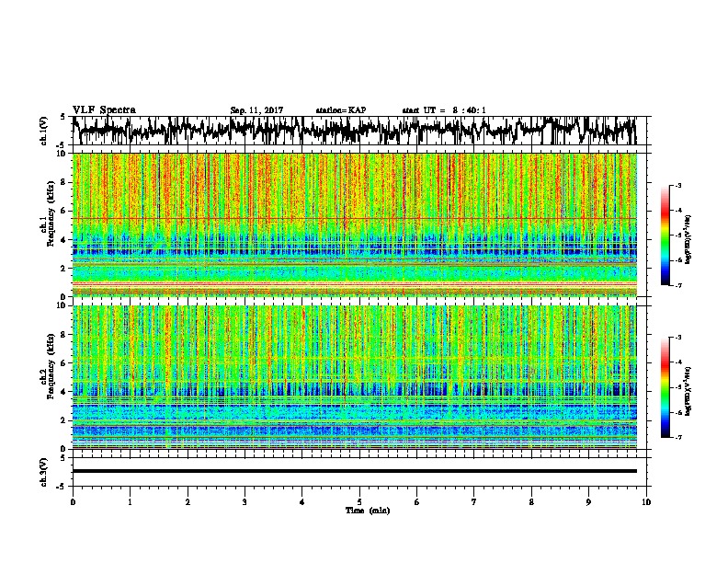
Task: Click the "-7" label on ch.1 color scale
Action: point(677,285)
